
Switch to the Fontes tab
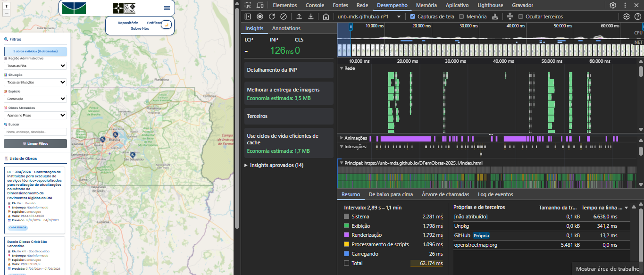tap(340, 5)
